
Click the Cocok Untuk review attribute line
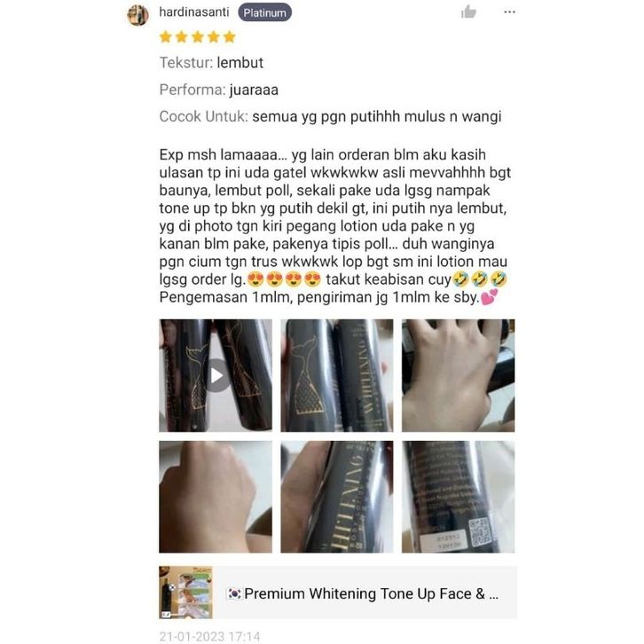click(x=330, y=116)
